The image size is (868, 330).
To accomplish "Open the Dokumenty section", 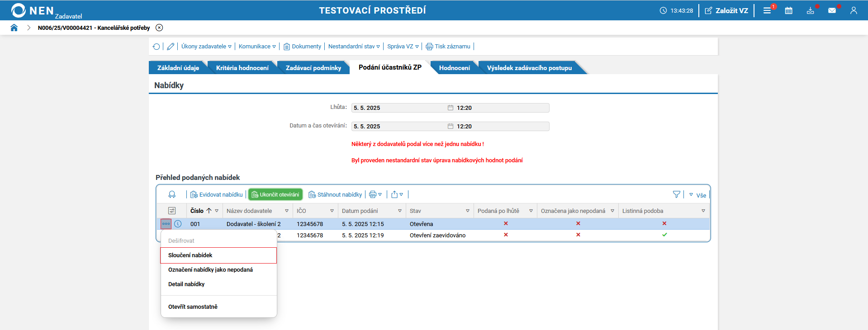I will 302,47.
